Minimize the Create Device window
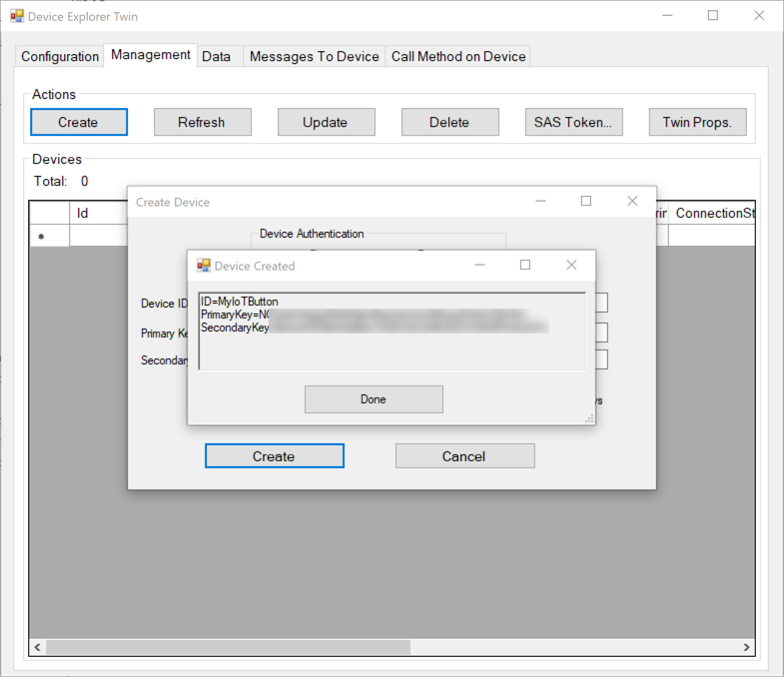Viewport: 784px width, 677px height. coord(540,201)
